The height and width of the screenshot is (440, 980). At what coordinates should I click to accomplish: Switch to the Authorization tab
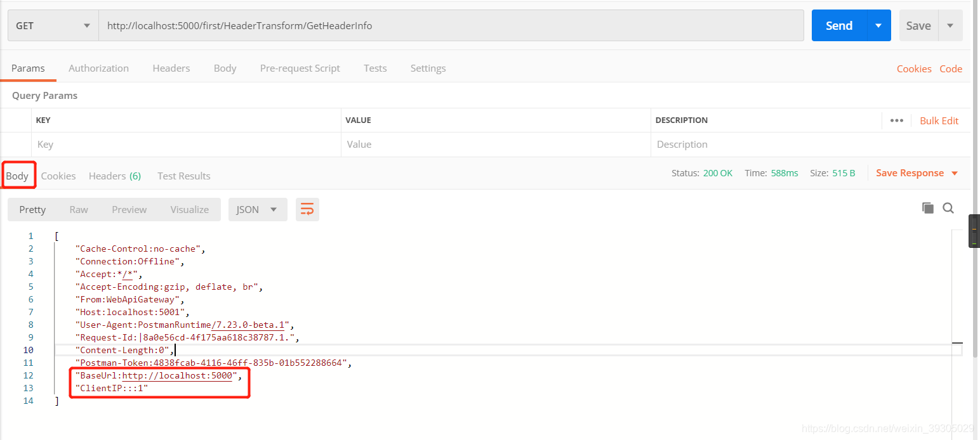click(x=98, y=68)
